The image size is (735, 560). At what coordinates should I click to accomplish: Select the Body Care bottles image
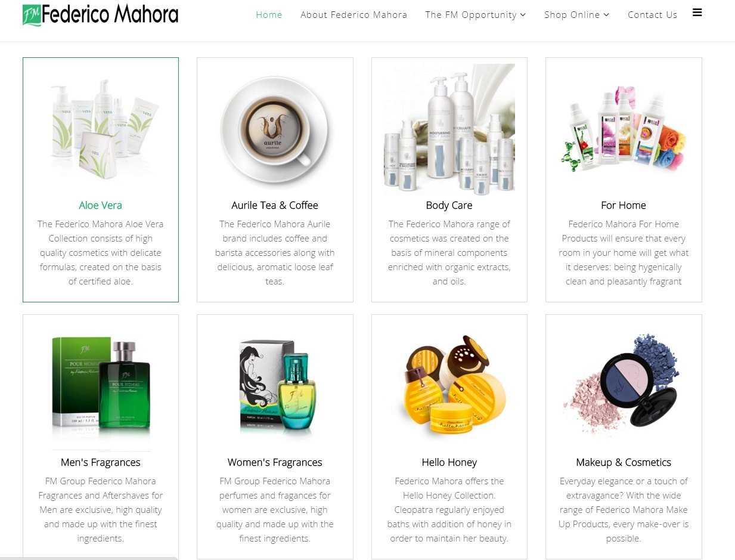point(449,129)
